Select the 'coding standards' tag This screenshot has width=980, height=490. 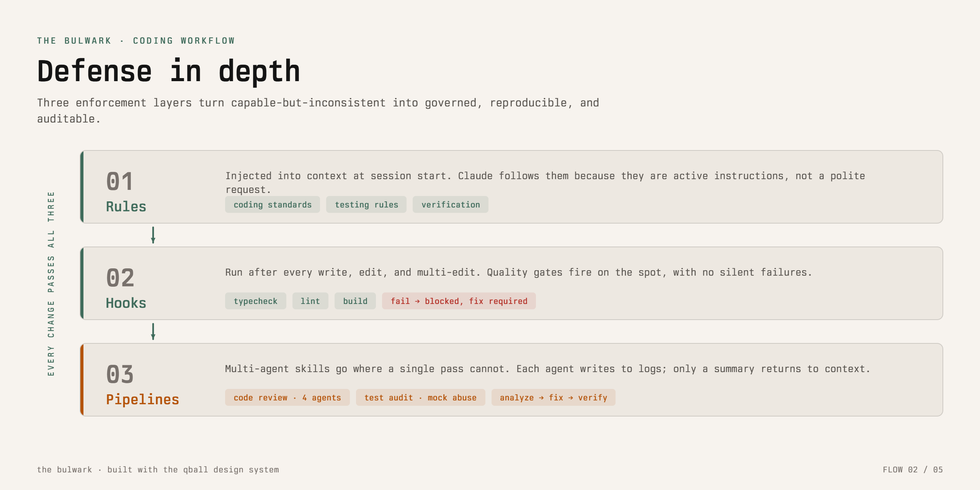coord(273,205)
